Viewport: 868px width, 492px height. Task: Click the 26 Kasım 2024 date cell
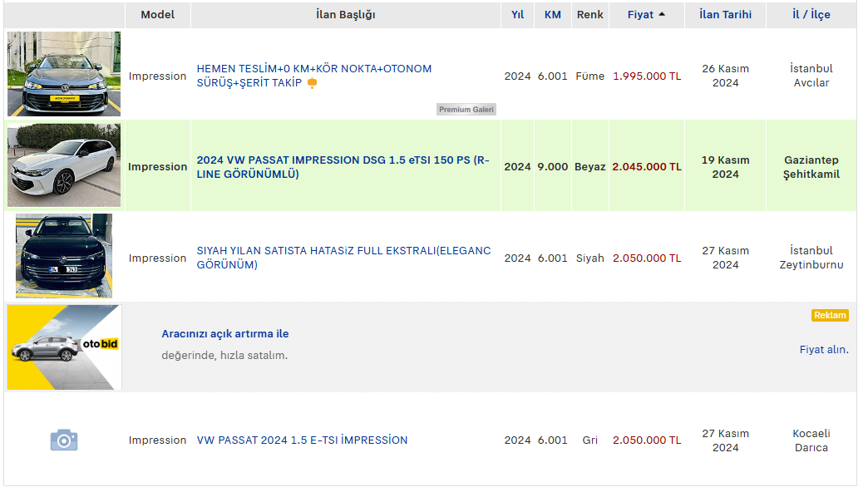[725, 76]
